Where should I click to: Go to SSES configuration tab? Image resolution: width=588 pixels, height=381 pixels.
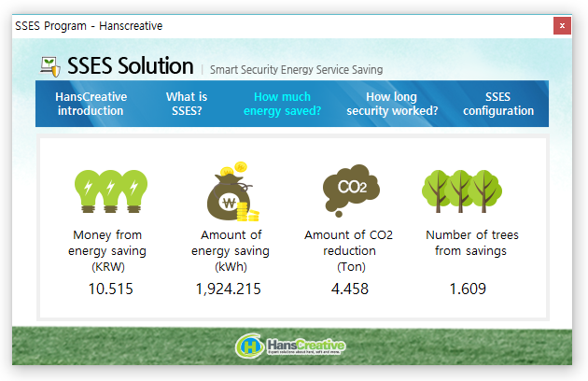tap(498, 104)
